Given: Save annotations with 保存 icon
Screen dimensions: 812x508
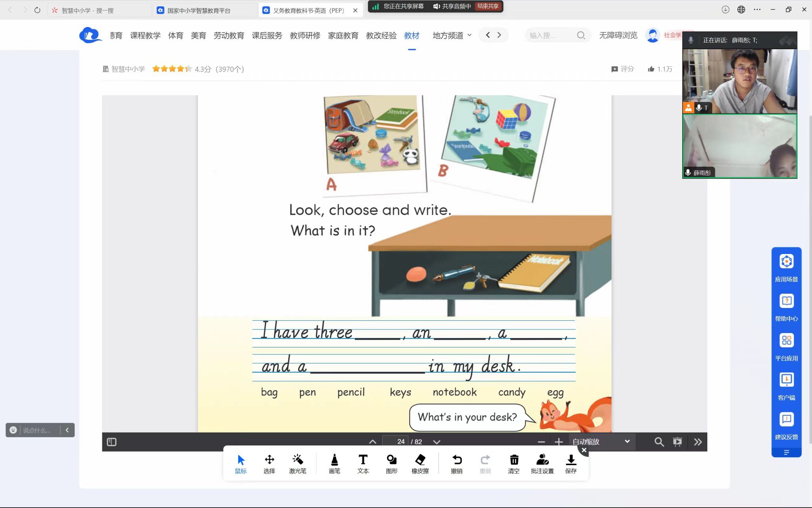Looking at the screenshot, I should coord(571,463).
